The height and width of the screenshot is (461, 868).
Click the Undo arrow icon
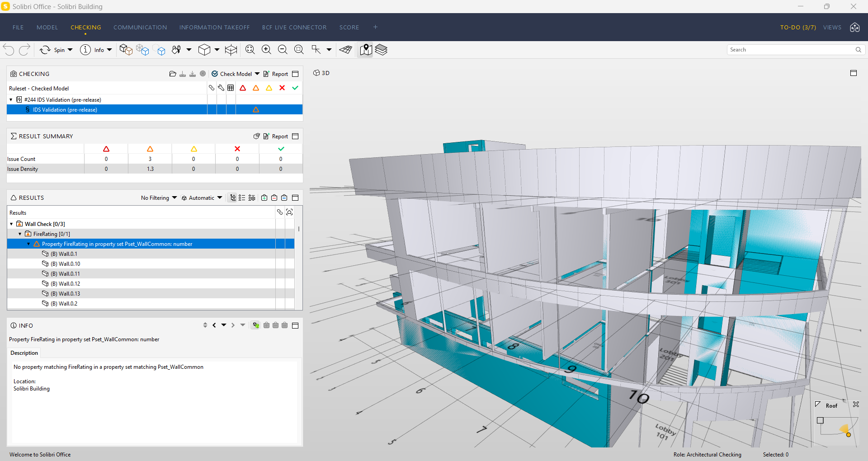[x=9, y=50]
